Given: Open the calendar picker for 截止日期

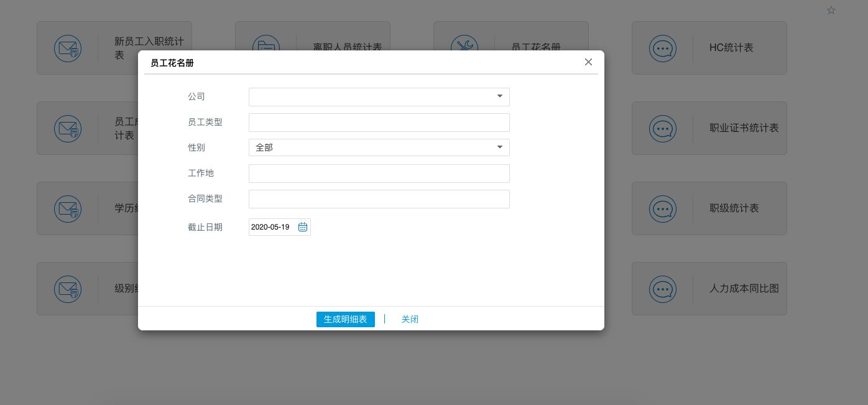Looking at the screenshot, I should click(x=303, y=227).
